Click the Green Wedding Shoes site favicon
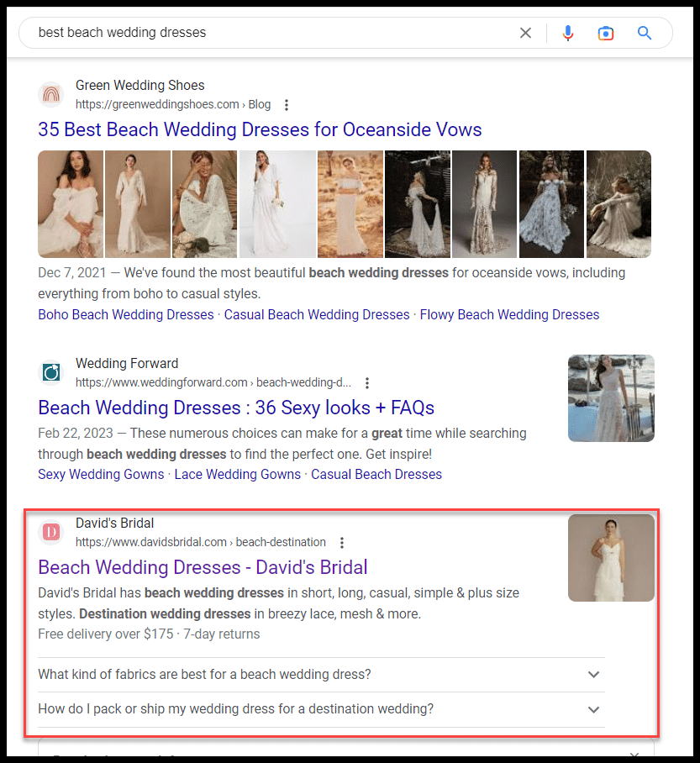The image size is (700, 763). [51, 94]
